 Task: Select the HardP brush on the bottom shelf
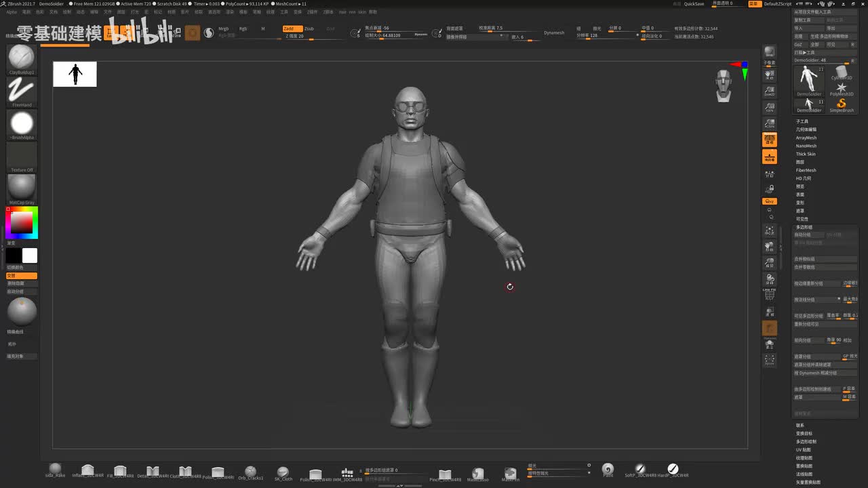pos(673,470)
